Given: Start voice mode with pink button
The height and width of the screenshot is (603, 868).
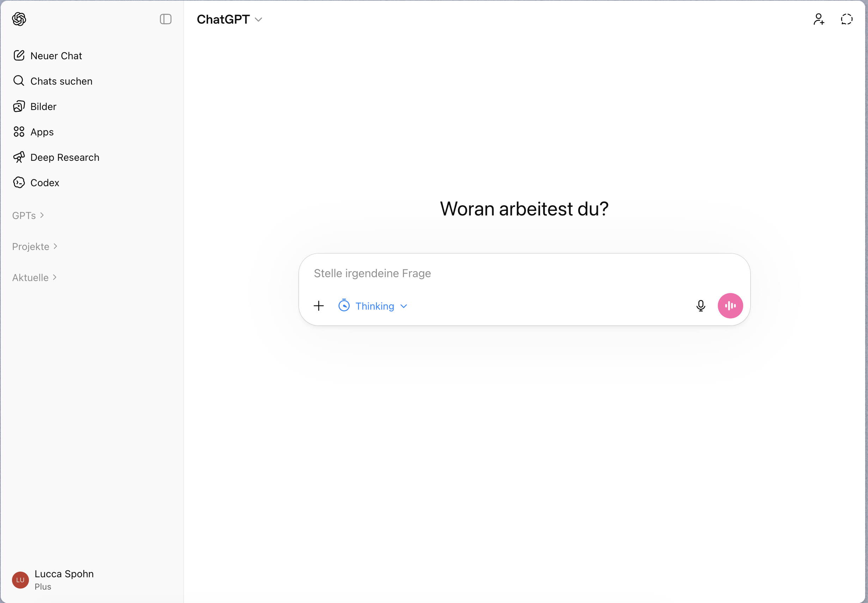Looking at the screenshot, I should point(730,306).
